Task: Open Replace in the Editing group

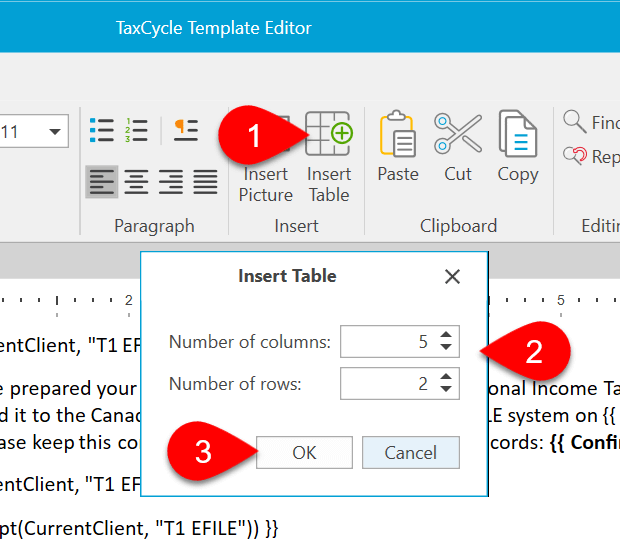Action: pos(591,156)
